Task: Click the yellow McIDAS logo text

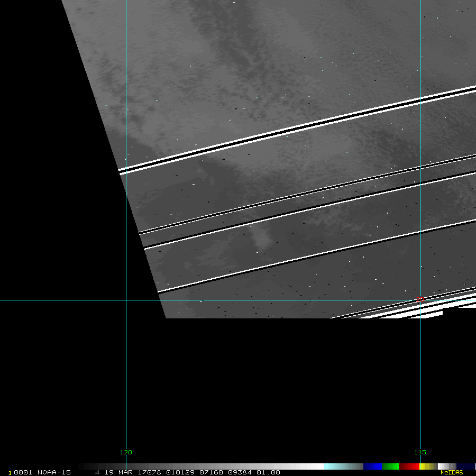Action: pyautogui.click(x=452, y=472)
